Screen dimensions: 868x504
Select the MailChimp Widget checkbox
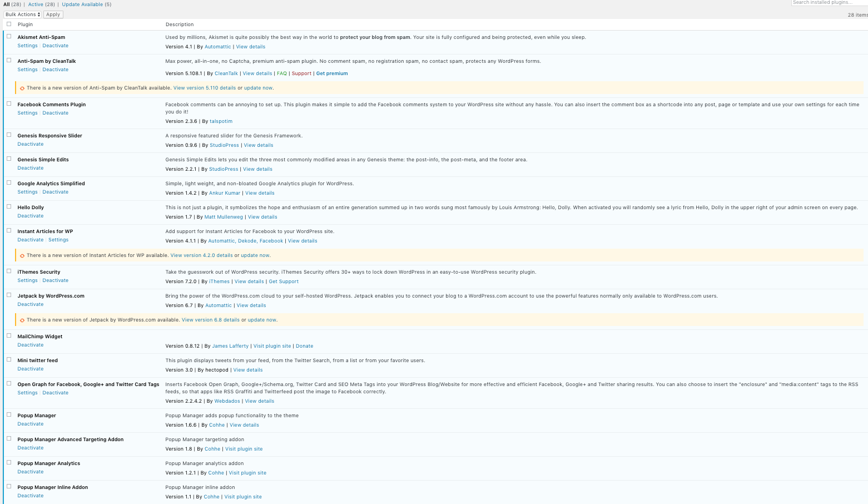9,335
